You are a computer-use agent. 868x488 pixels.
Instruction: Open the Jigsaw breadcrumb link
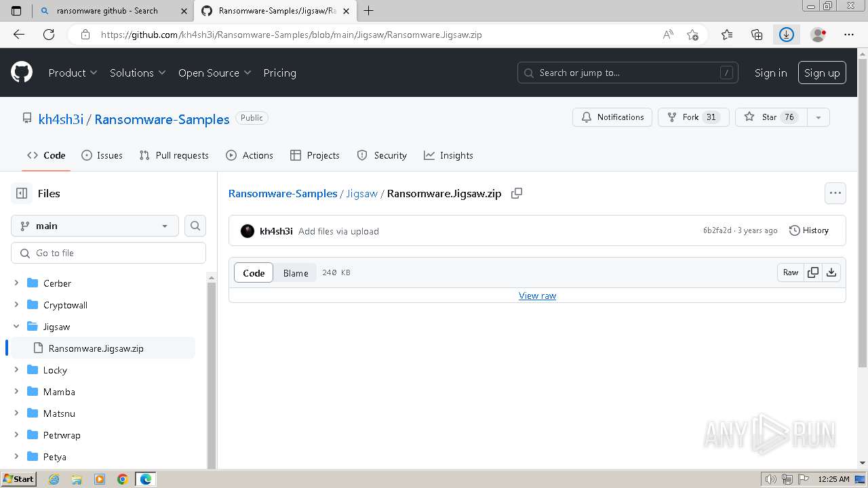(x=361, y=193)
